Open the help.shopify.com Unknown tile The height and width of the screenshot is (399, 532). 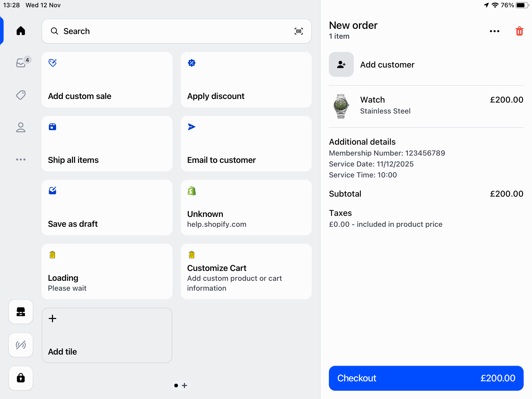(x=246, y=208)
